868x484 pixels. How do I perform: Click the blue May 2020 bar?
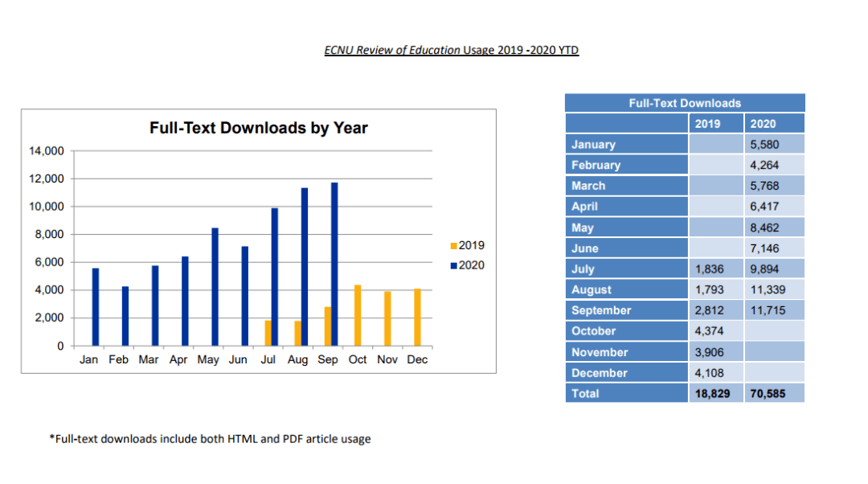(215, 287)
